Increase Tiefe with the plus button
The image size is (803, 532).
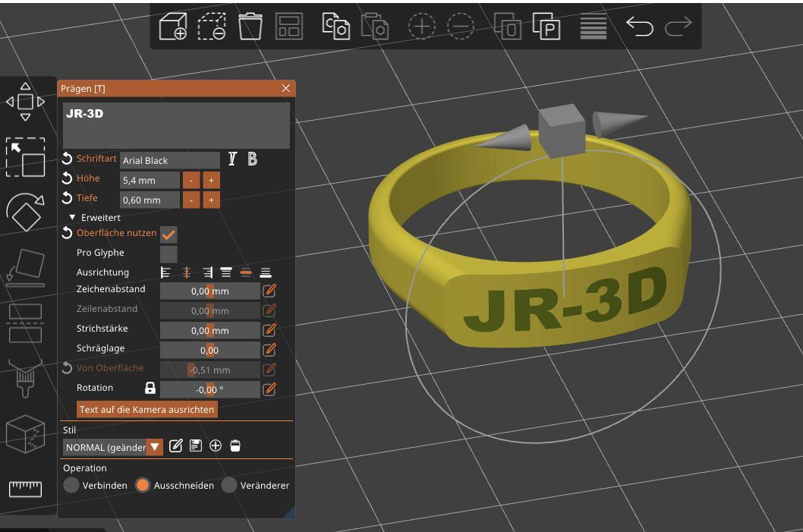click(211, 200)
